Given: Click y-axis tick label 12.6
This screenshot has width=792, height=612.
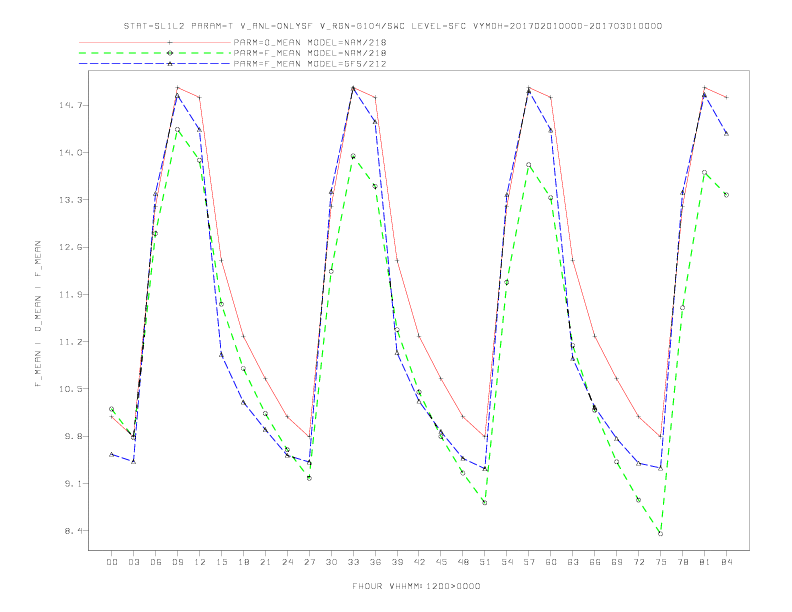Looking at the screenshot, I should (69, 247).
